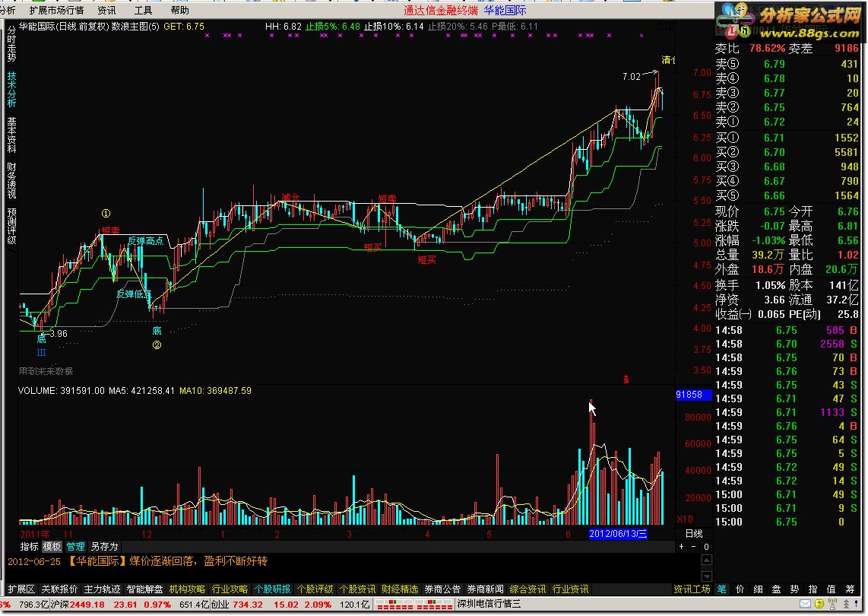This screenshot has width=868, height=616.
Task: Switch to the 财务透视 side tab
Action: click(x=11, y=180)
